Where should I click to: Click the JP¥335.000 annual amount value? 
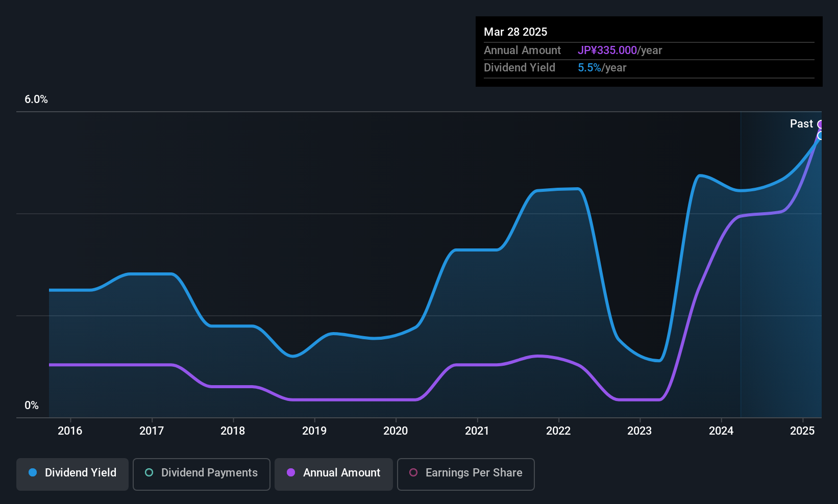(x=607, y=50)
